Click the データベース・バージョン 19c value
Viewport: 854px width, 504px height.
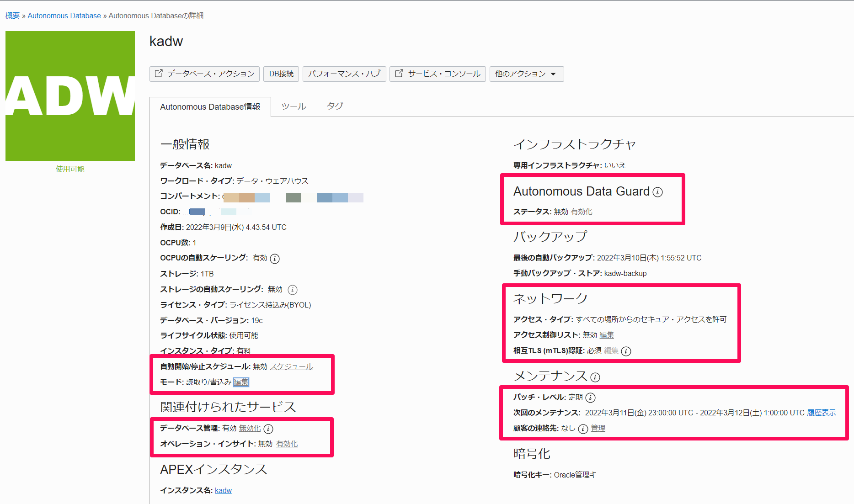257,320
